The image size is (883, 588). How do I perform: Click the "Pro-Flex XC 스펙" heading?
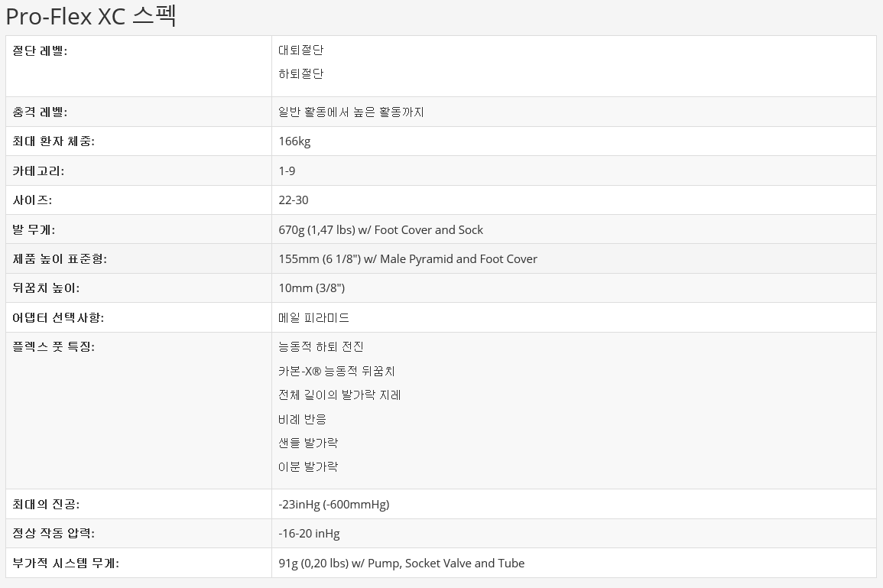point(91,16)
